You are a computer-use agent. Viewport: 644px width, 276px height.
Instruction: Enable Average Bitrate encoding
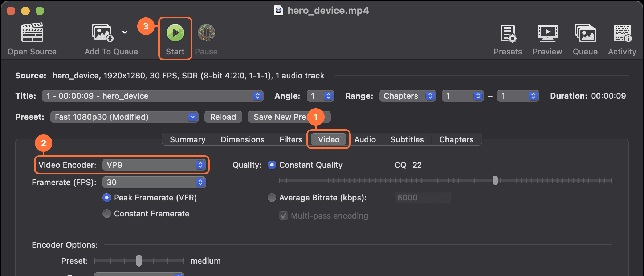272,198
